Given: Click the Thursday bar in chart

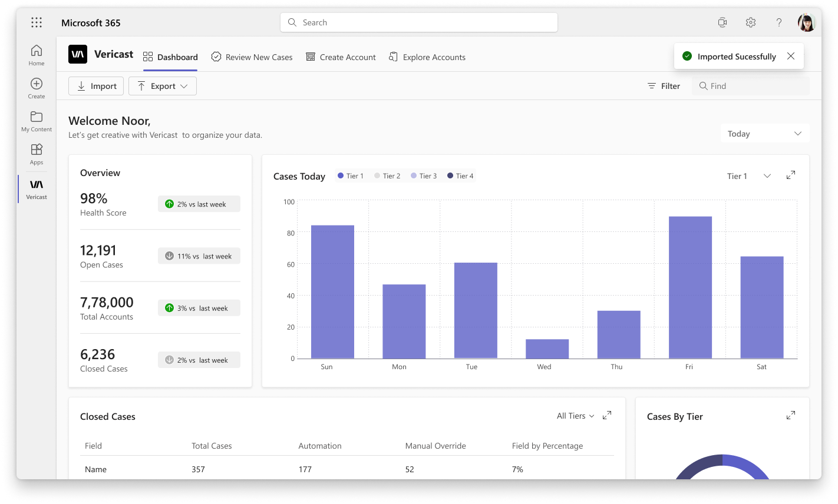Looking at the screenshot, I should pos(619,334).
